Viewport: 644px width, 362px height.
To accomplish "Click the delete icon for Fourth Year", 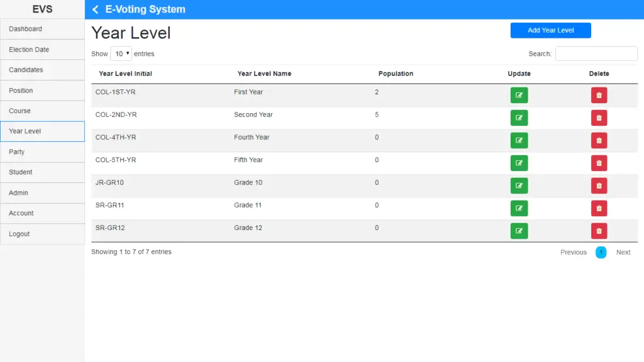I will click(599, 140).
